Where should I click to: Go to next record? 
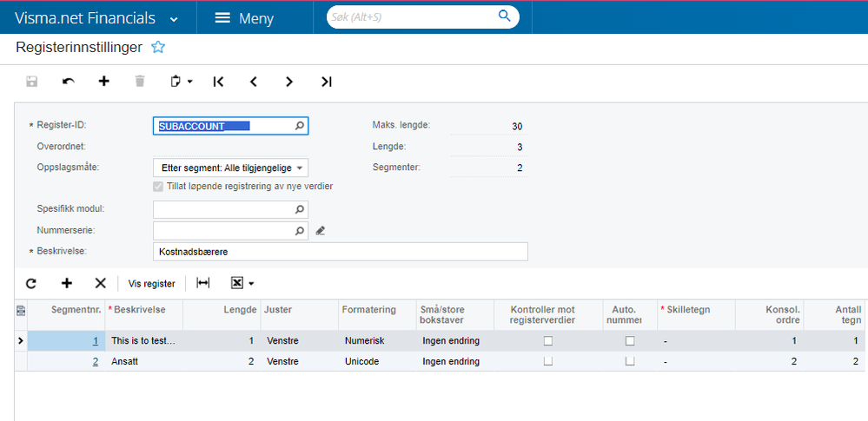[x=289, y=82]
